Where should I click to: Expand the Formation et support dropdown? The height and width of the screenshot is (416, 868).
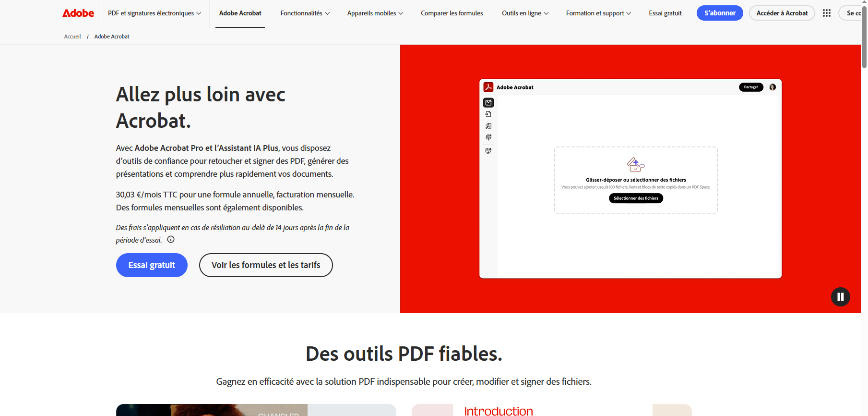598,13
